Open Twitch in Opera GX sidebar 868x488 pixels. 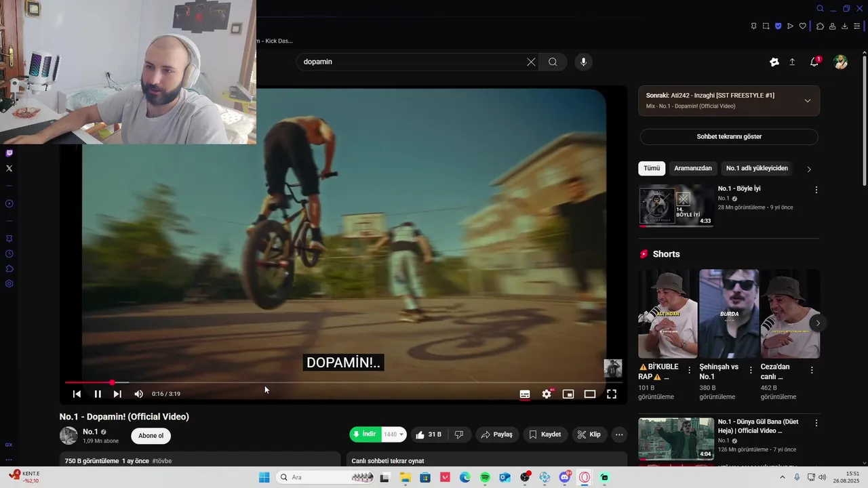(x=9, y=154)
